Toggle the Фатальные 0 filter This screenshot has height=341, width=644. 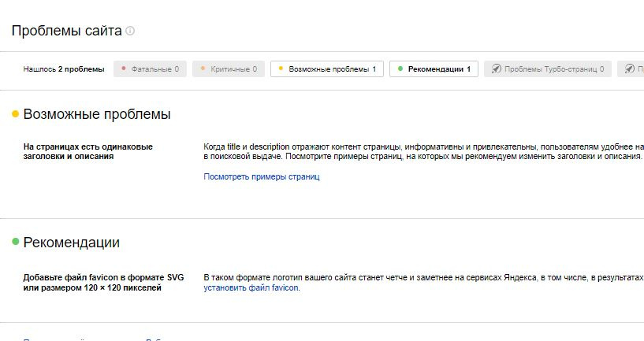pos(149,69)
